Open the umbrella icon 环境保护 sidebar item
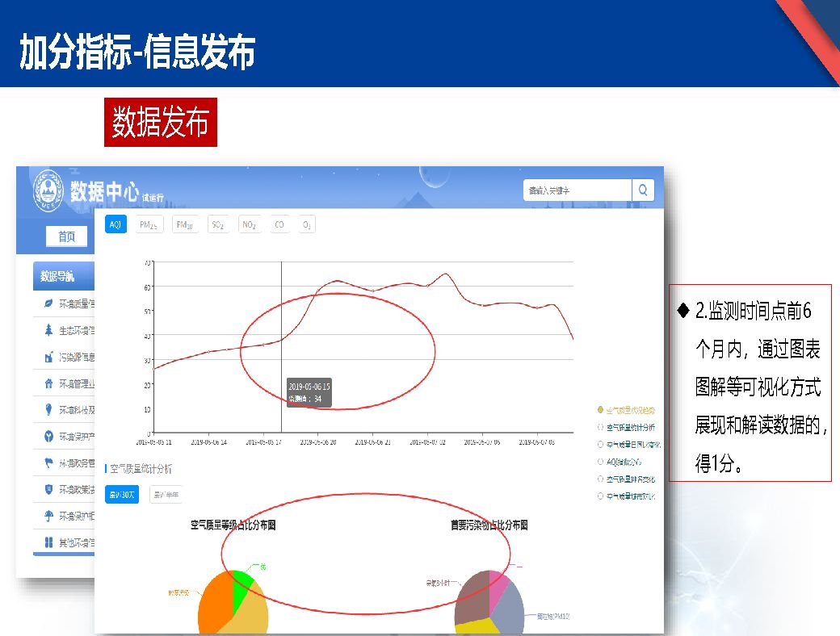 point(64,516)
